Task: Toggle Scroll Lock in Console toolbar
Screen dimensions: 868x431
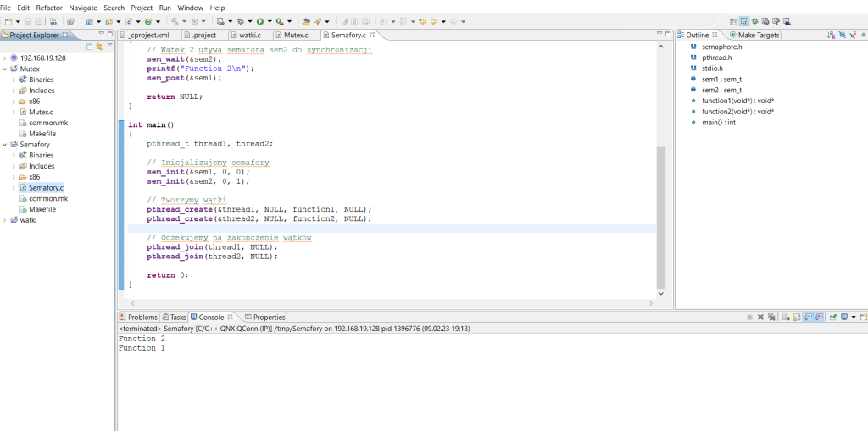Action: pyautogui.click(x=797, y=317)
